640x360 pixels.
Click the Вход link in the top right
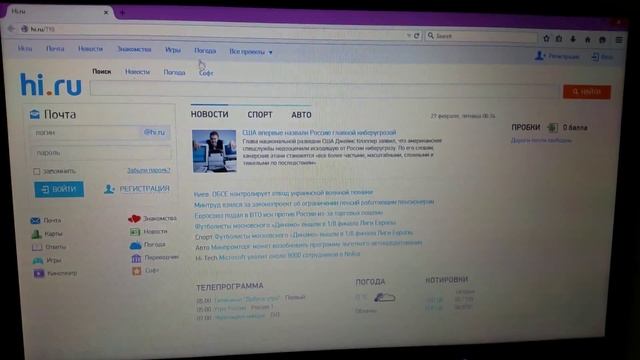click(x=602, y=57)
